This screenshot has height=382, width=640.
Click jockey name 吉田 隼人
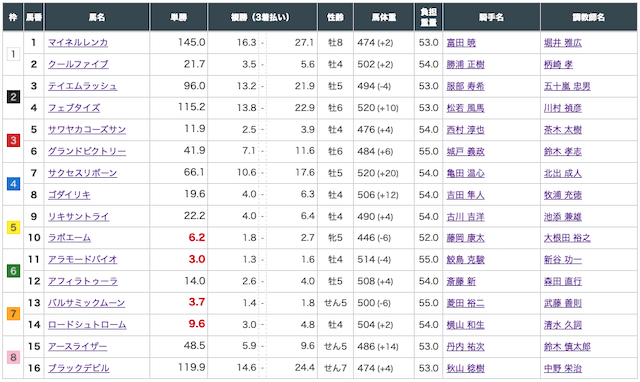(465, 195)
